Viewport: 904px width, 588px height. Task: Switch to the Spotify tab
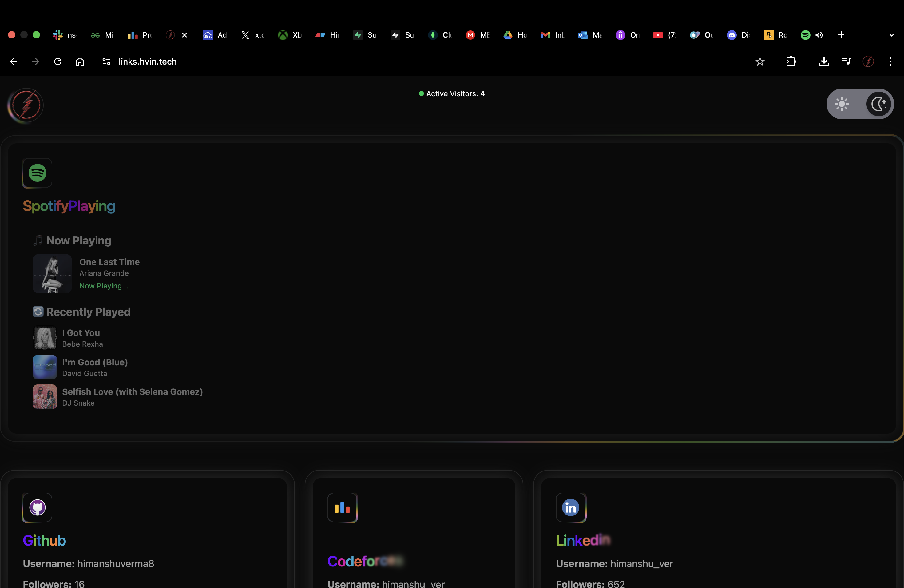click(x=805, y=35)
